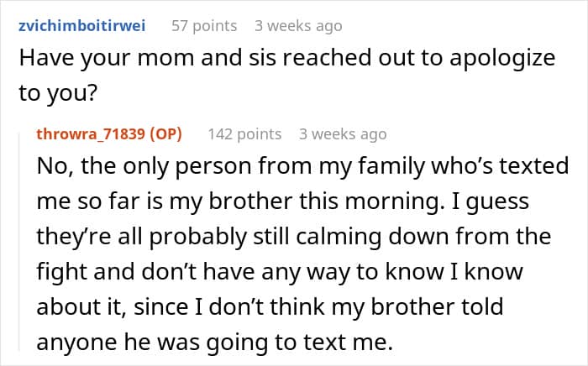Click the line 'Have your mom and sis reached'
Screen dimensions: 588x366
point(287,58)
